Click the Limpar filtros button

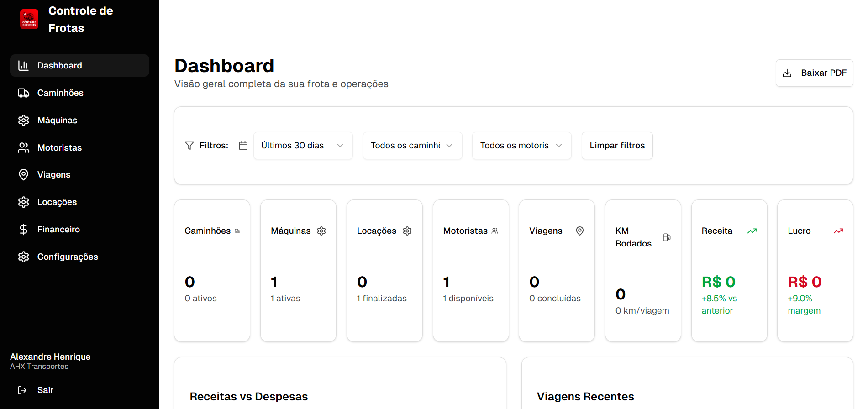[x=617, y=146]
